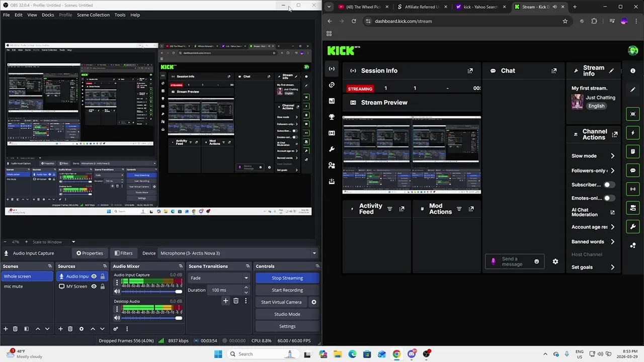Image resolution: width=644 pixels, height=362 pixels.
Task: Pop out the Audio Mixer dock
Action: [x=181, y=266]
